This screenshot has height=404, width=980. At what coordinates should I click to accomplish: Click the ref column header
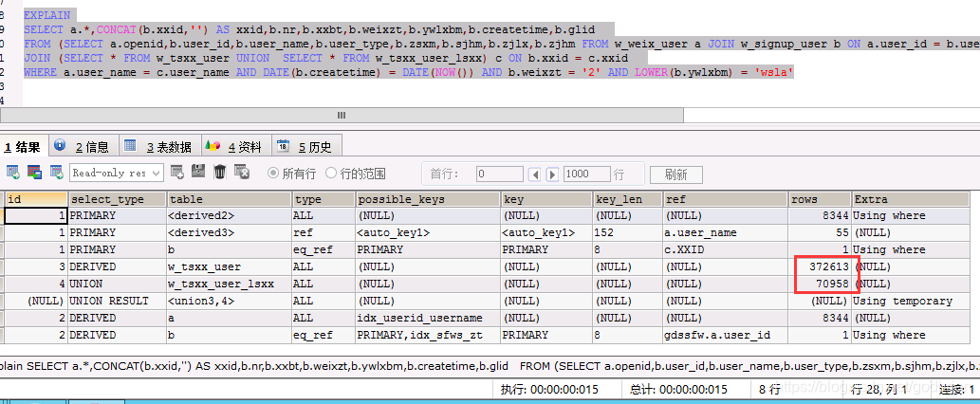[x=725, y=199]
